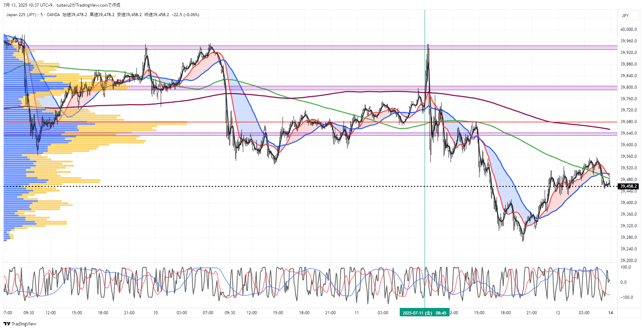Click the oscillator −100.0 scale label
644x330 pixels.
(x=627, y=297)
